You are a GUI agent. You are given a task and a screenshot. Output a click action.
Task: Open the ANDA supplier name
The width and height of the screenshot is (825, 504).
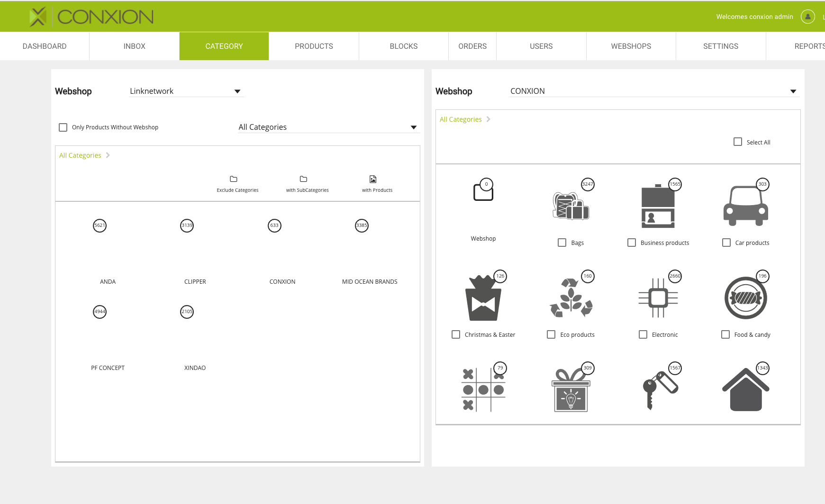click(x=108, y=282)
